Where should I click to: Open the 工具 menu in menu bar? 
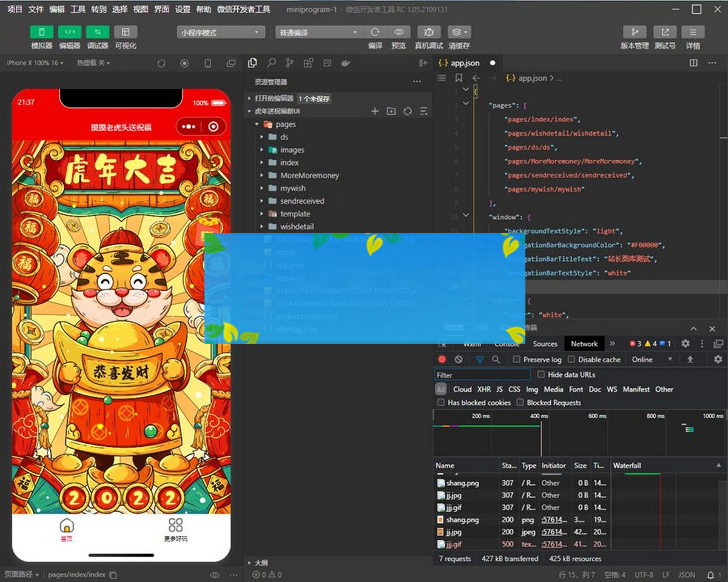78,9
